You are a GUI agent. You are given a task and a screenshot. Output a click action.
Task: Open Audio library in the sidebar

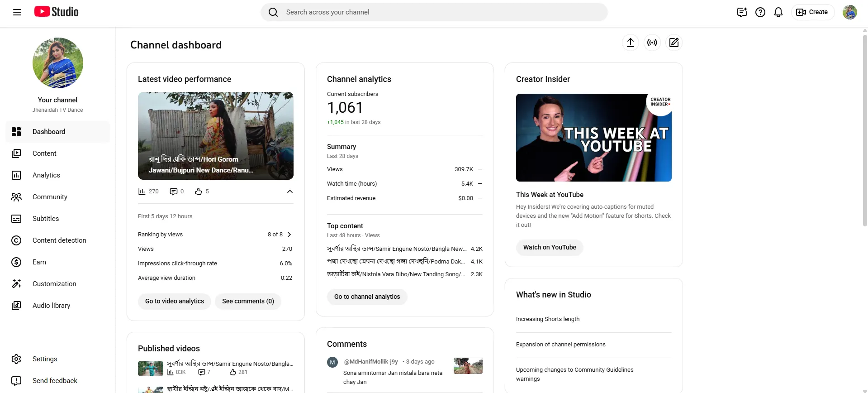coord(58,306)
